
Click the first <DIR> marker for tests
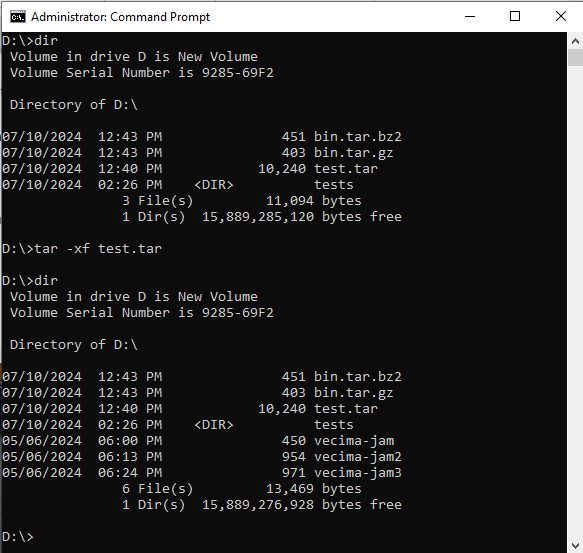(x=214, y=184)
